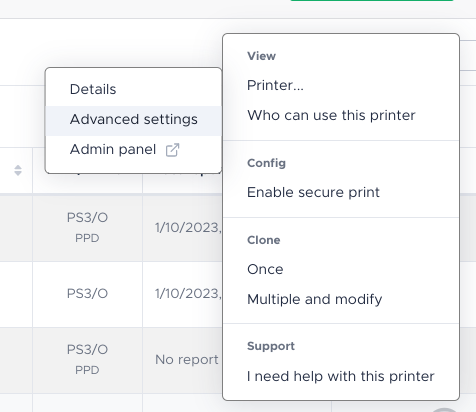Click the PS3/O PPD cell beside No report
This screenshot has width=476, height=412.
point(87,359)
